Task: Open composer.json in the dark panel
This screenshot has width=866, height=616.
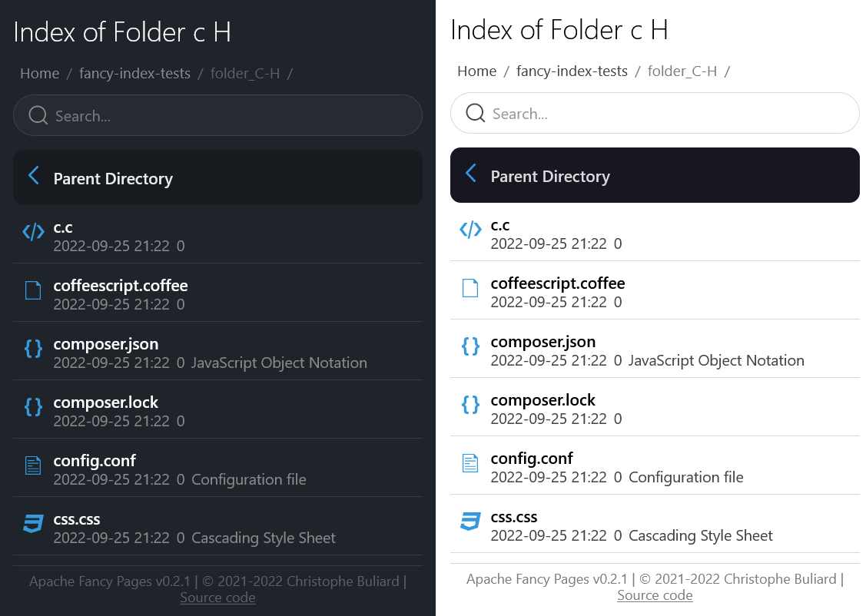Action: coord(106,344)
